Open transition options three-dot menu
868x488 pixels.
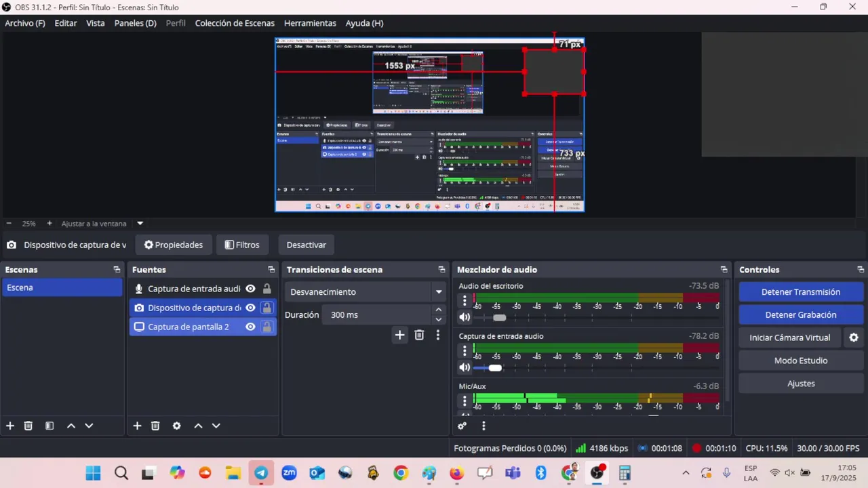[x=438, y=335]
